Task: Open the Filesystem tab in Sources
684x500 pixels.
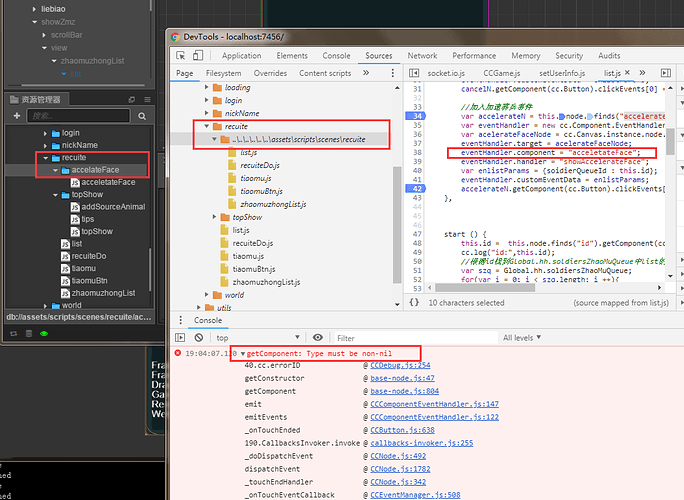Action: click(223, 73)
